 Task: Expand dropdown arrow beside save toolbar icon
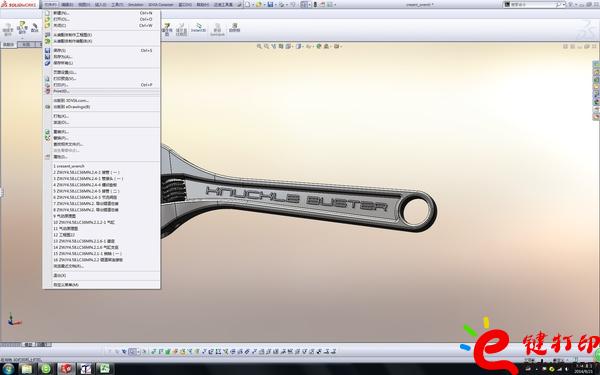coord(276,5)
